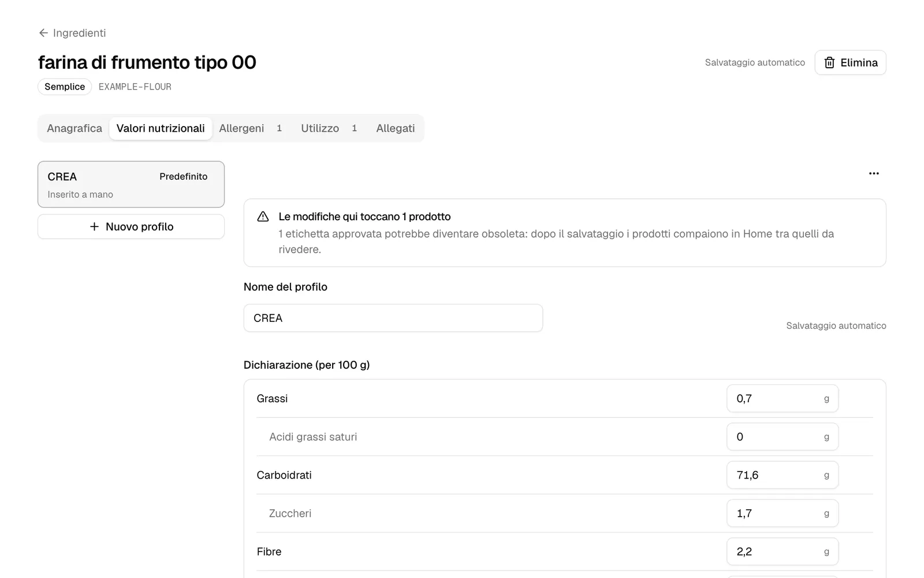Click Dichiarazione (per 100 g) heading
Image resolution: width=924 pixels, height=578 pixels.
(307, 365)
